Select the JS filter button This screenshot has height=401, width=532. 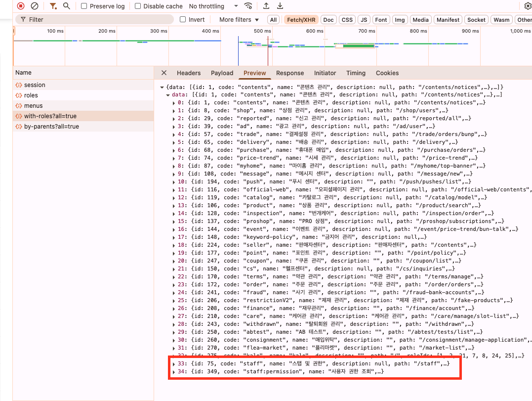[364, 20]
